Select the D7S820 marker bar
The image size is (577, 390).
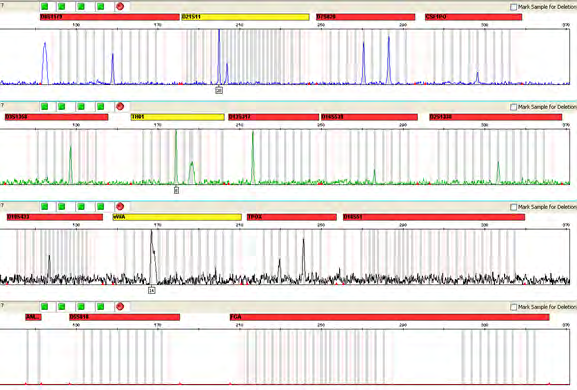(x=366, y=17)
